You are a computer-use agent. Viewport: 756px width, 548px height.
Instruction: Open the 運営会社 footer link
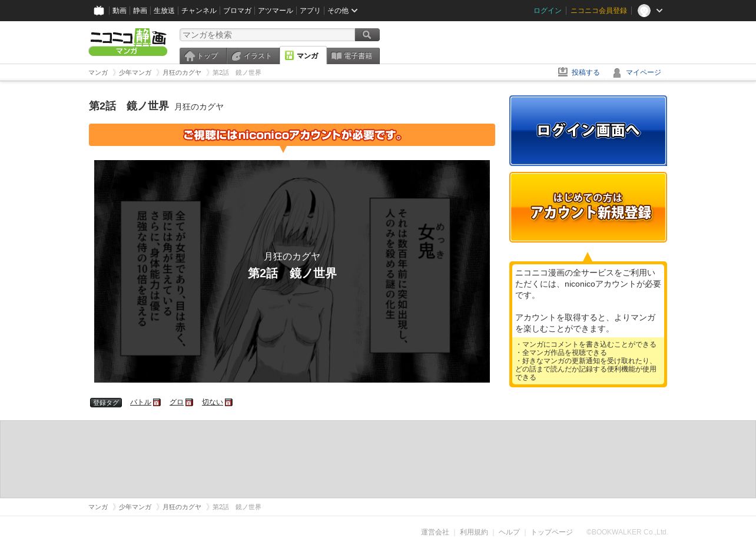[435, 532]
